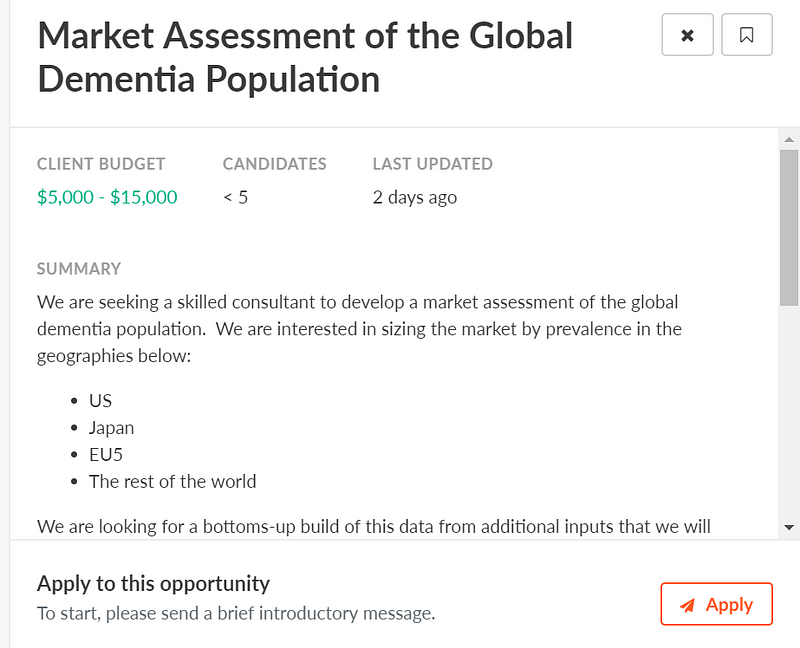Click the CANDIDATES column label

tap(274, 164)
